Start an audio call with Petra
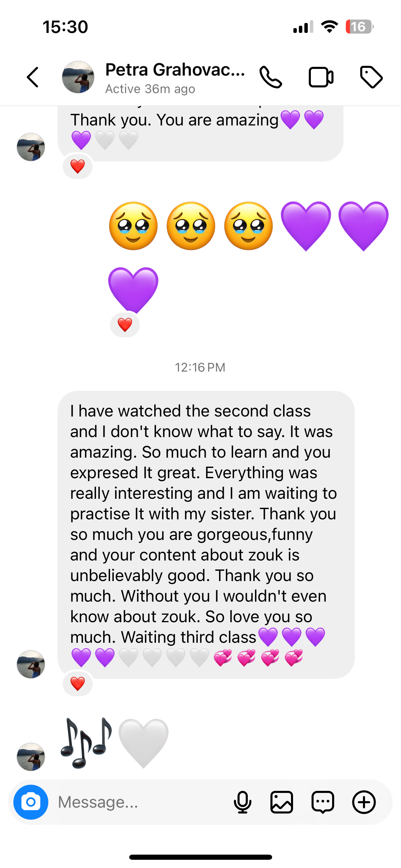The width and height of the screenshot is (401, 868). (271, 77)
